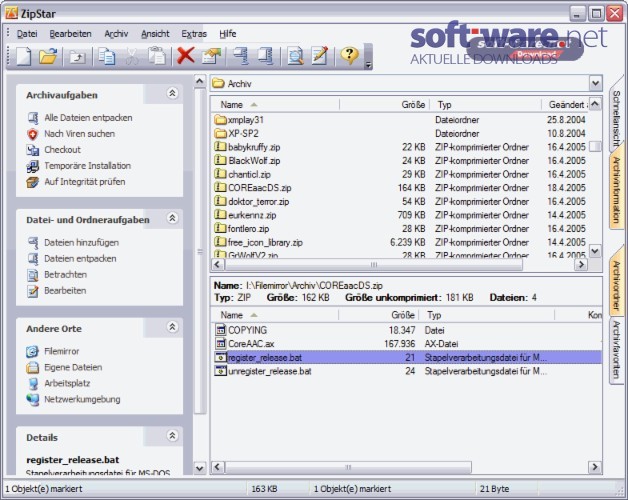Switch to the Archivinformation side tab

[x=616, y=190]
